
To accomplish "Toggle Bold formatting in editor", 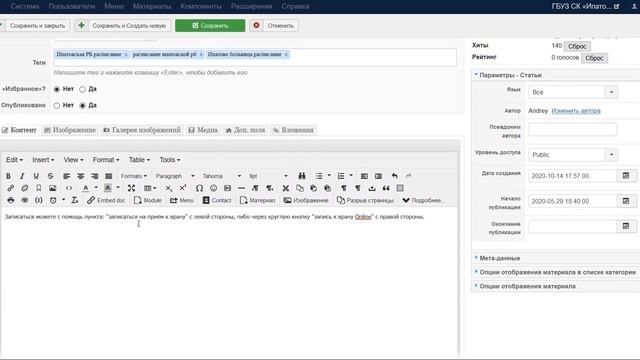I will tap(8, 176).
